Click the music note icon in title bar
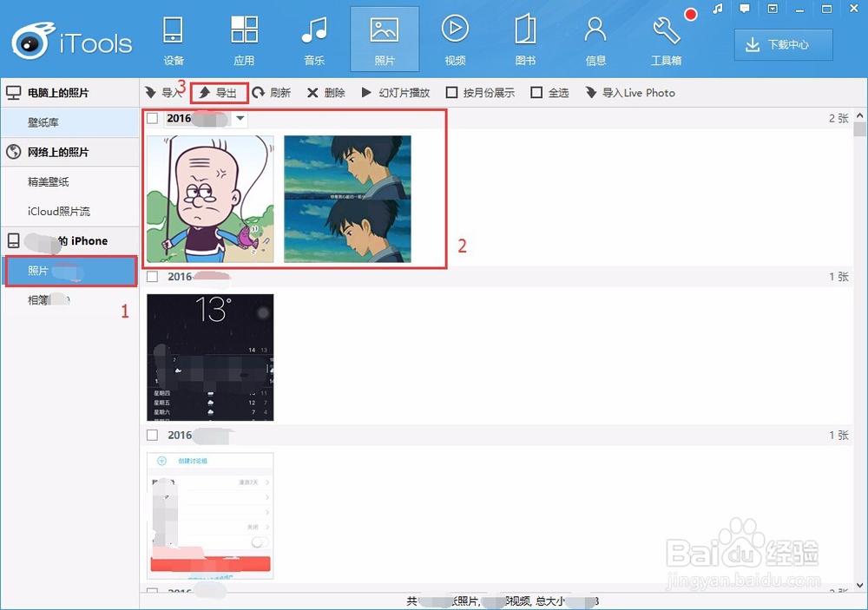The image size is (868, 610). [718, 9]
